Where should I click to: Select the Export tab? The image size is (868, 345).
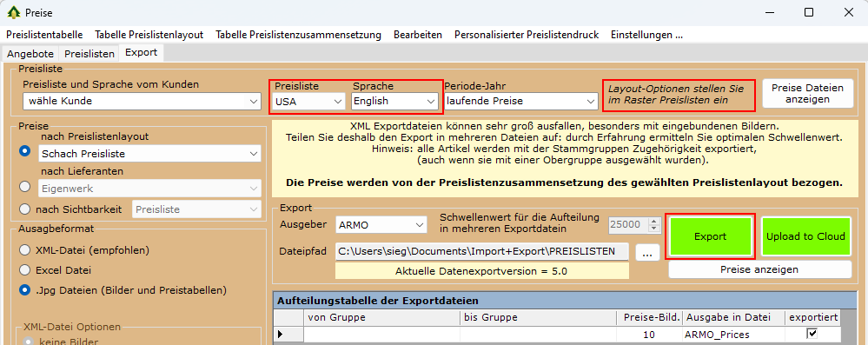141,53
